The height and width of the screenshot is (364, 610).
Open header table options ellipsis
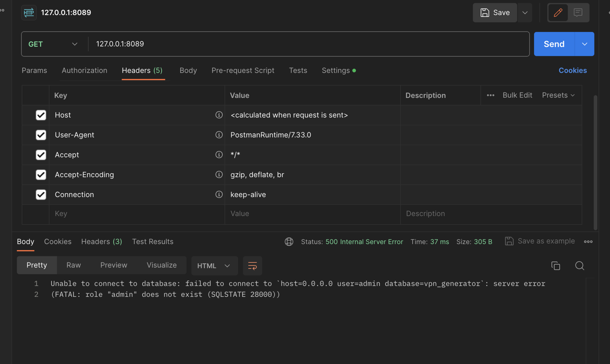[x=491, y=95]
